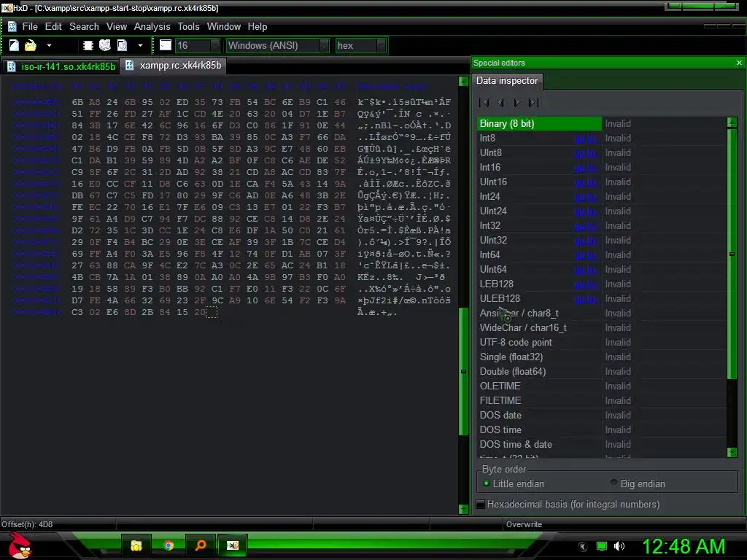The width and height of the screenshot is (747, 560).
Task: Click the Open disk icon in toolbar
Action: (x=105, y=45)
